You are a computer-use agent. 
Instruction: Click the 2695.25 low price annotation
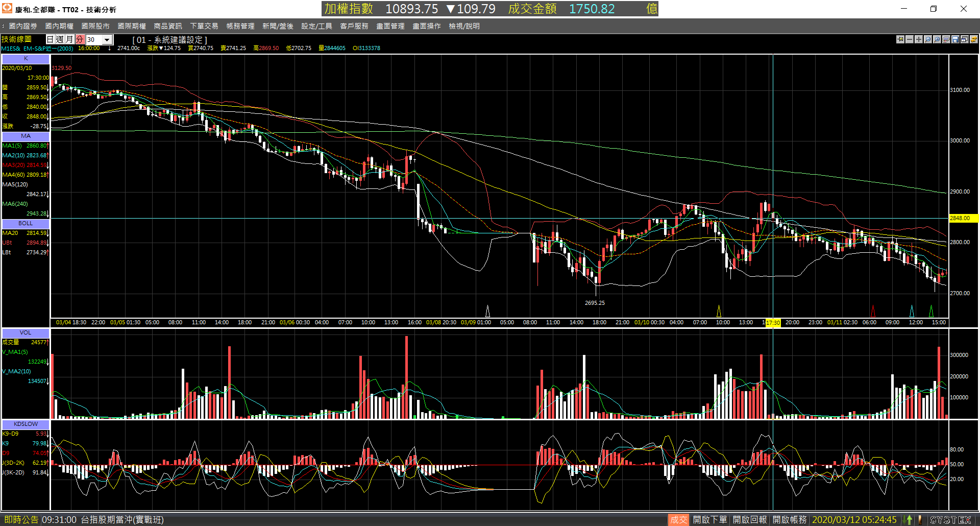click(595, 303)
